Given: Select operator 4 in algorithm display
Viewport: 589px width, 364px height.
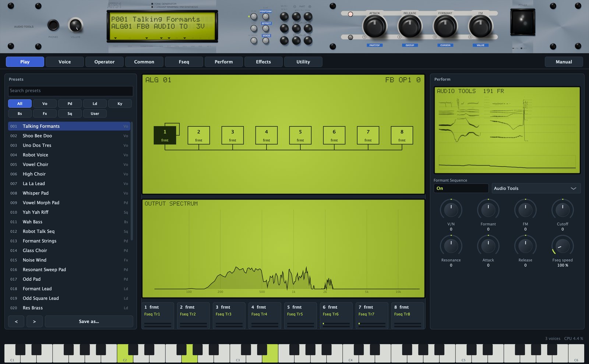Looking at the screenshot, I should [266, 135].
